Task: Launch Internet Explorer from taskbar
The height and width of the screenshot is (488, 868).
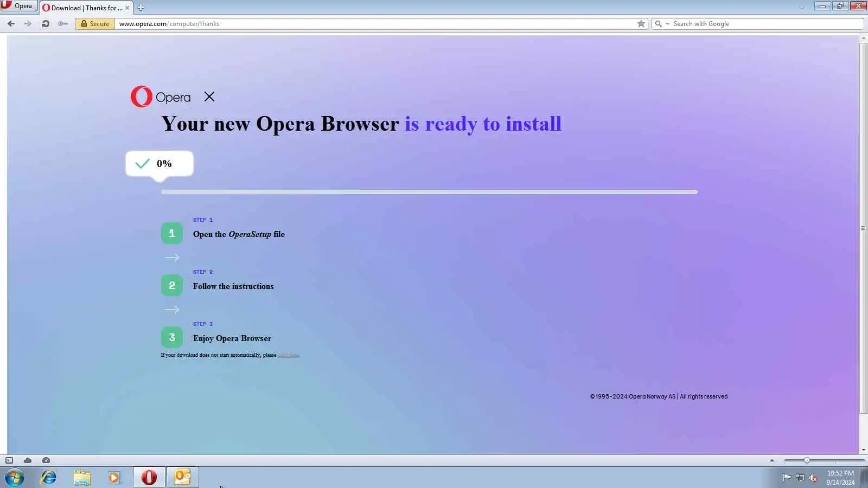Action: click(x=49, y=477)
